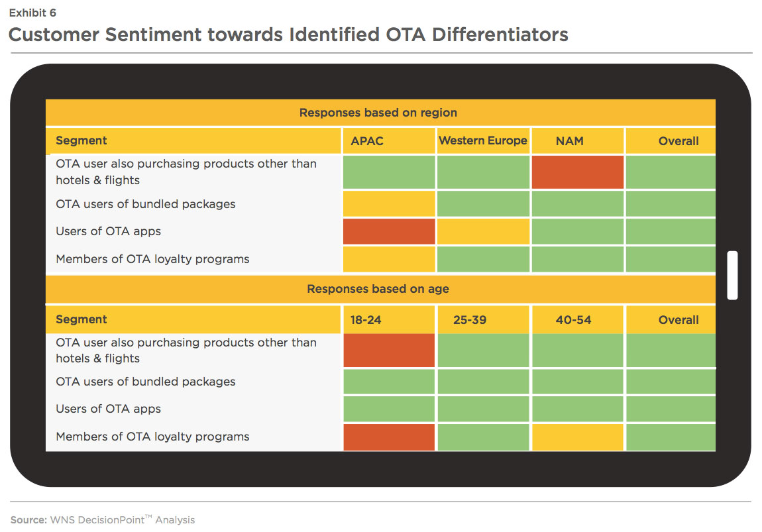Select the NAM cell for loyalty programs
This screenshot has height=532, width=762.
[577, 259]
